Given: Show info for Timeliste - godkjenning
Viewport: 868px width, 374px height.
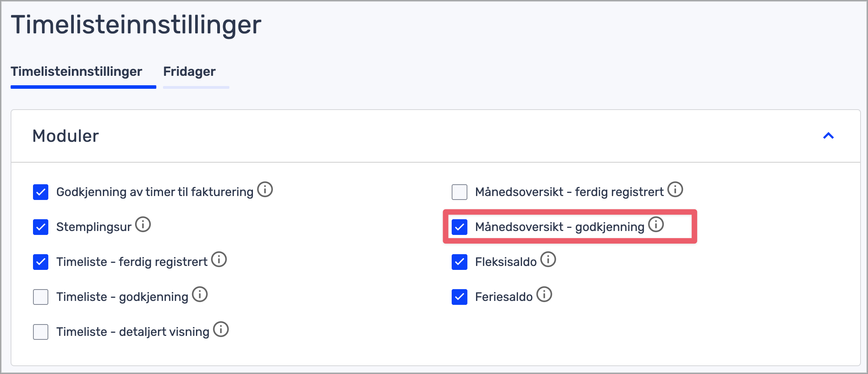Looking at the screenshot, I should click(x=200, y=294).
